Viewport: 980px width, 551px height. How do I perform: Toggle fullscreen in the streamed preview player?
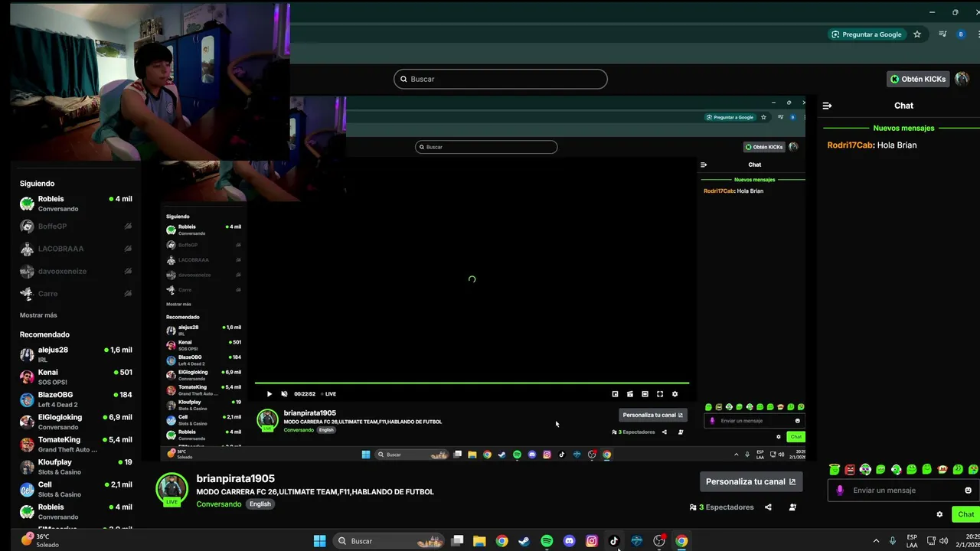pos(660,394)
